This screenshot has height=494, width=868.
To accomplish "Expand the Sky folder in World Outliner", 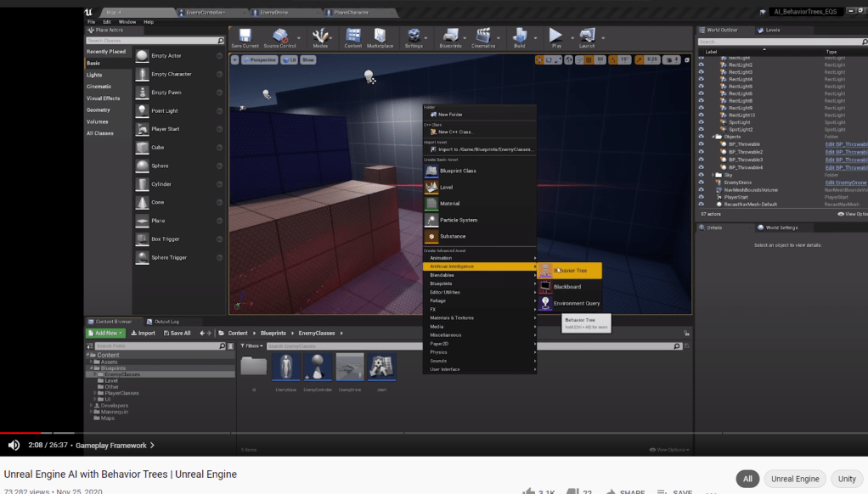I will click(x=713, y=175).
